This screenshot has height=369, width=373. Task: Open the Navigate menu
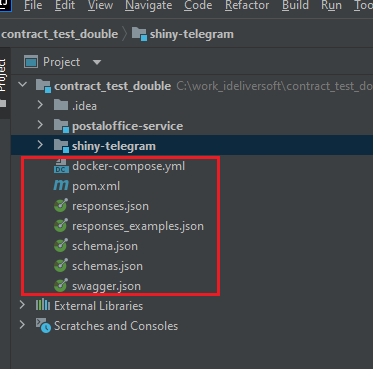(149, 5)
